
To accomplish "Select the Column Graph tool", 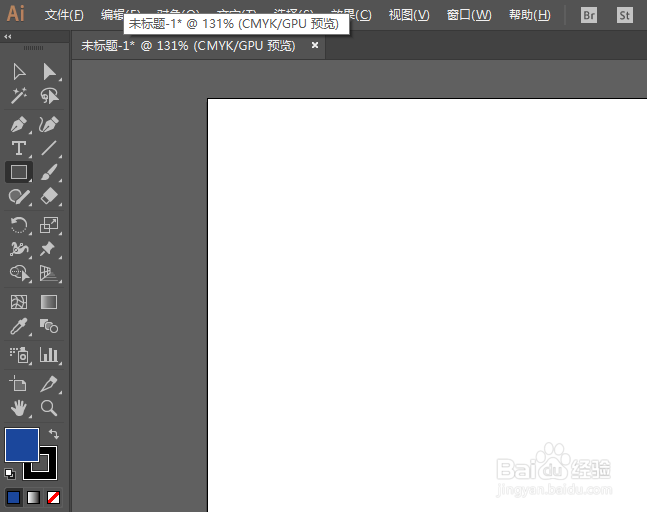I will tap(49, 355).
